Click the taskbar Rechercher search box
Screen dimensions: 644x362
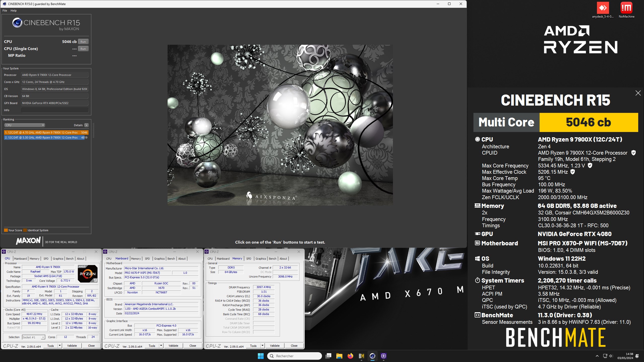[294, 356]
